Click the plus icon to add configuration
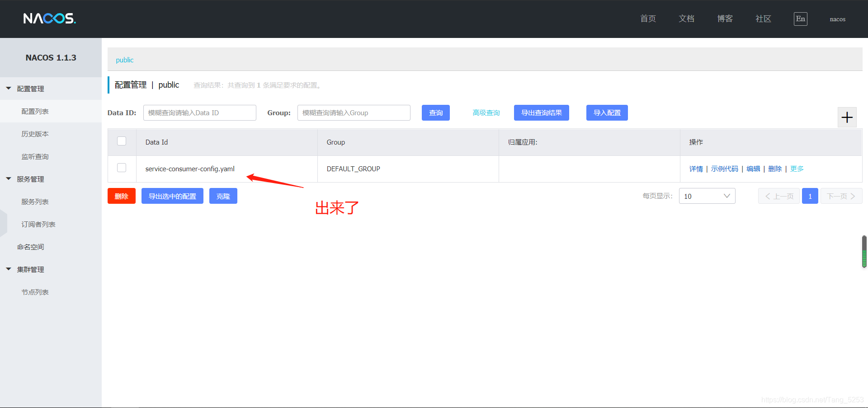This screenshot has height=408, width=868. click(x=847, y=117)
